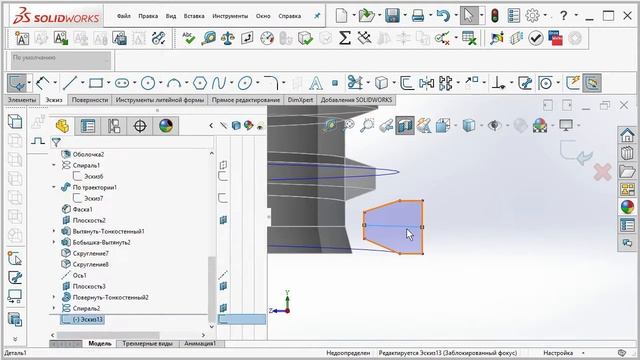This screenshot has height=360, width=640.
Task: Switch to the Поверхности tab
Action: (90, 100)
